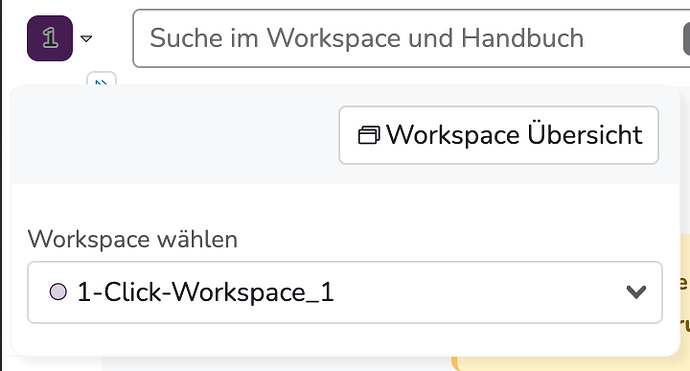
Task: Click the Übersicht text on the overview button
Action: (x=585, y=134)
